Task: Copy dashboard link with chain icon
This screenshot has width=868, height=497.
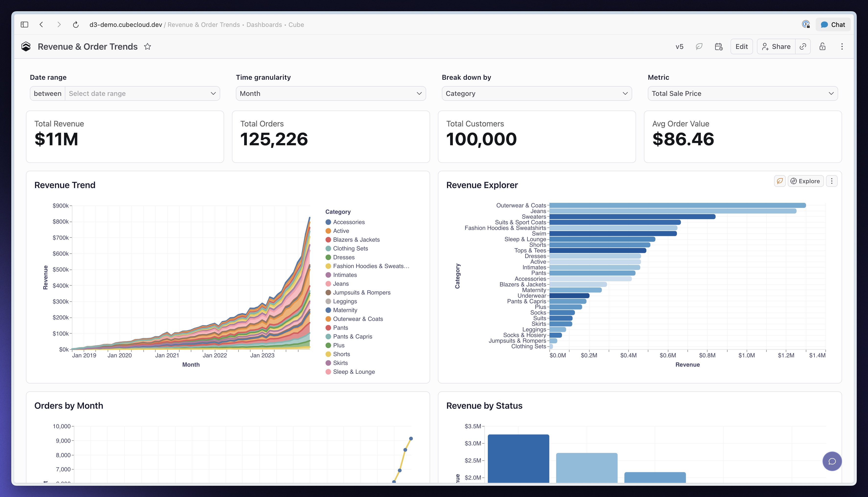Action: point(803,46)
